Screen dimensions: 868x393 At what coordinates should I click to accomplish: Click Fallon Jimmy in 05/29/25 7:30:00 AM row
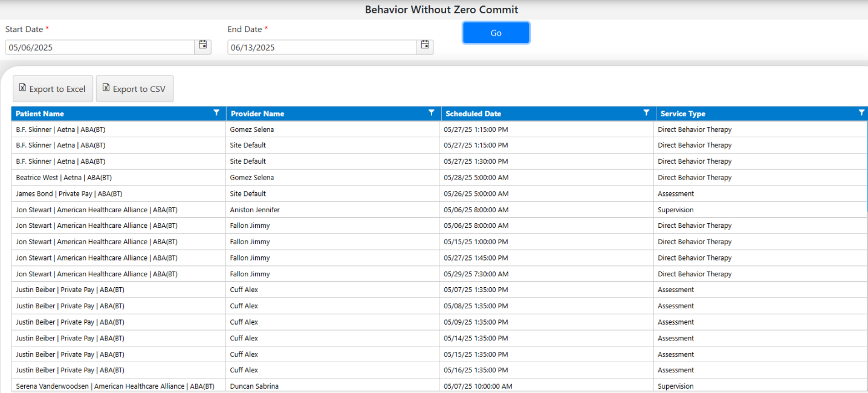pyautogui.click(x=250, y=274)
